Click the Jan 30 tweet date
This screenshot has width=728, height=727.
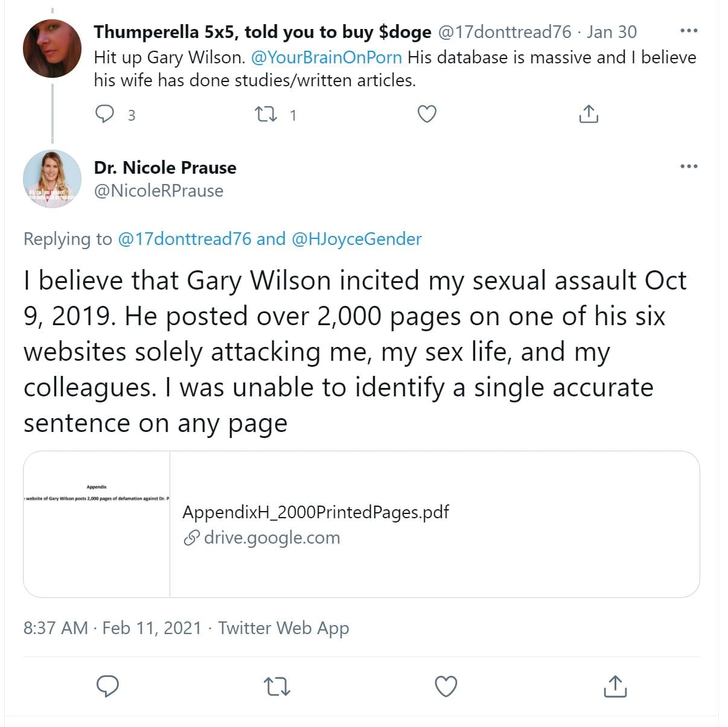click(611, 32)
